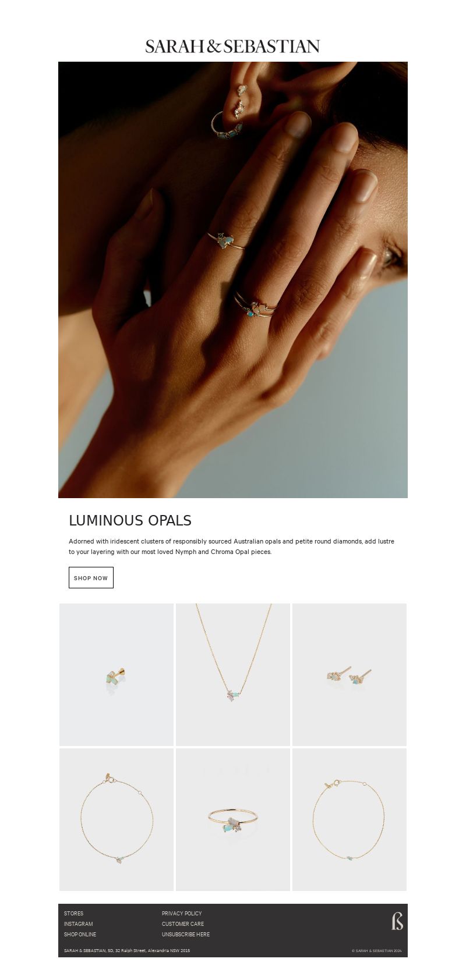Open the opal pendant necklace product
Viewport: 466px width, 980px height.
click(x=233, y=675)
